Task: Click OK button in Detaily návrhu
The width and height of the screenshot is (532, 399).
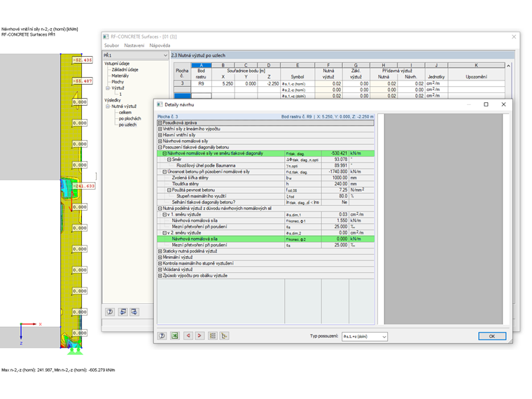Action: click(x=492, y=336)
